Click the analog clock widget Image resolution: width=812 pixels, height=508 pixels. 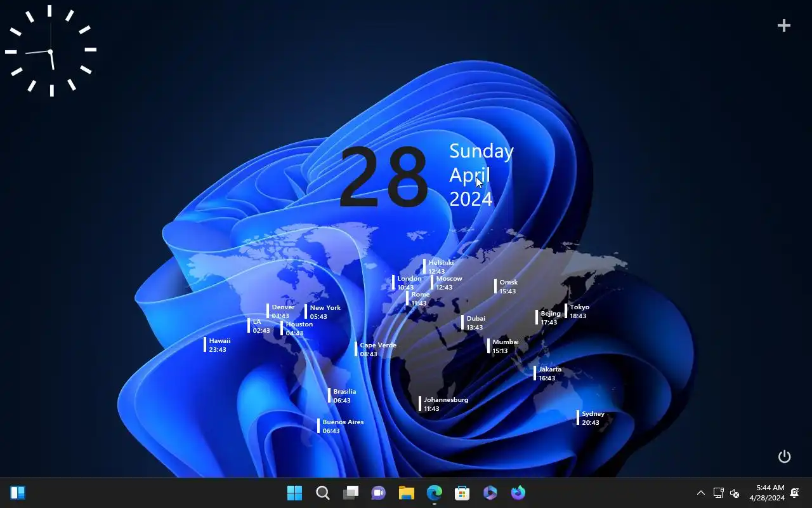pos(51,51)
